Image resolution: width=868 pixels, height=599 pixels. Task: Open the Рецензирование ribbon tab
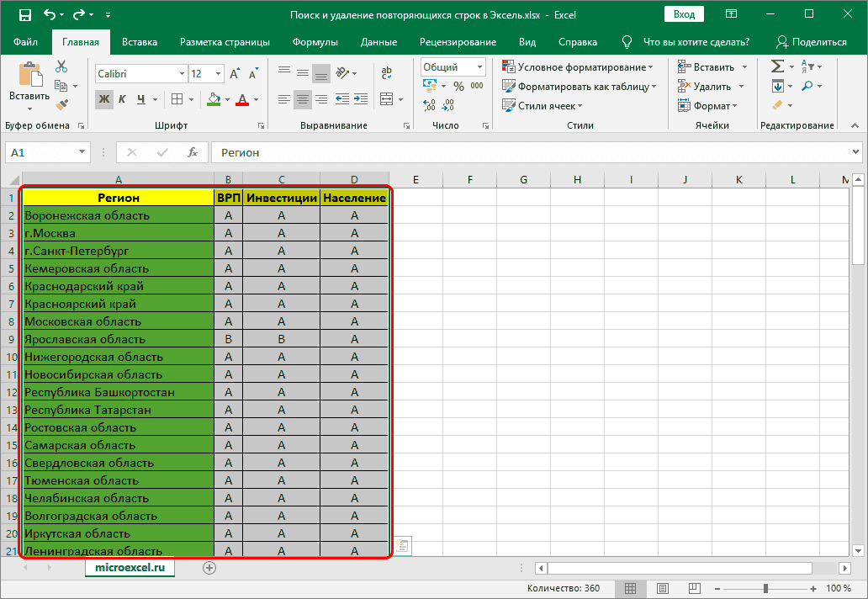click(x=459, y=41)
